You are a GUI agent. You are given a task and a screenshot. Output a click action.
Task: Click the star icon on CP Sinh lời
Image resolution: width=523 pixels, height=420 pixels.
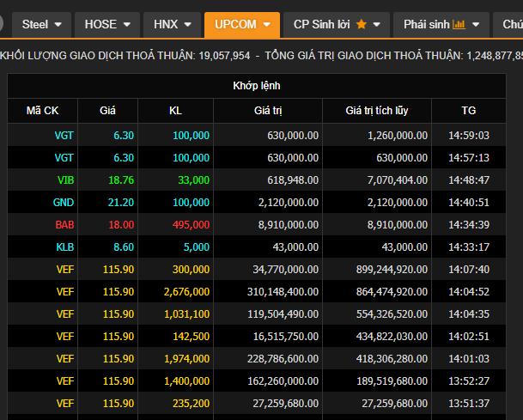coord(362,25)
